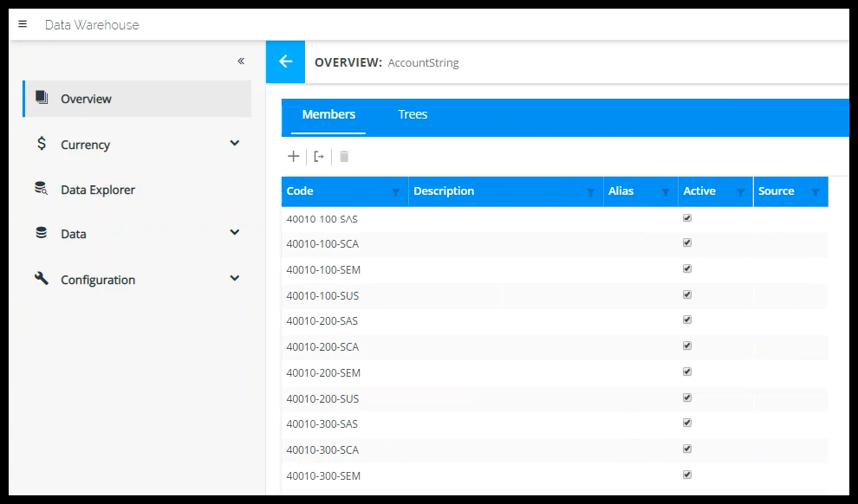Uncheck Active for 40010-100-SCA

tap(687, 243)
